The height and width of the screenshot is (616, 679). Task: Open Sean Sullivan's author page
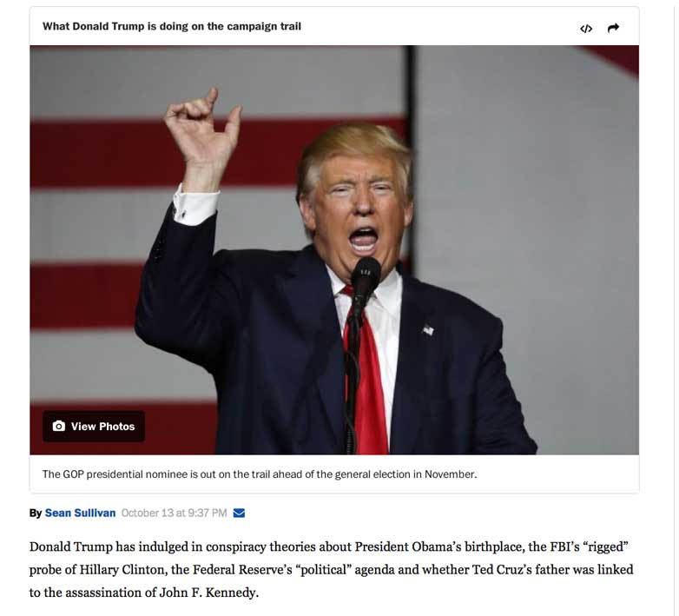coord(80,513)
